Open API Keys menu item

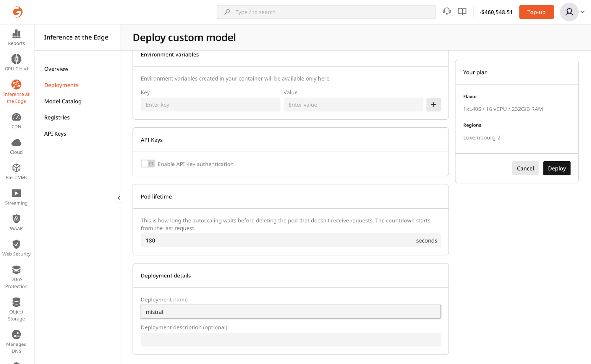click(x=55, y=134)
